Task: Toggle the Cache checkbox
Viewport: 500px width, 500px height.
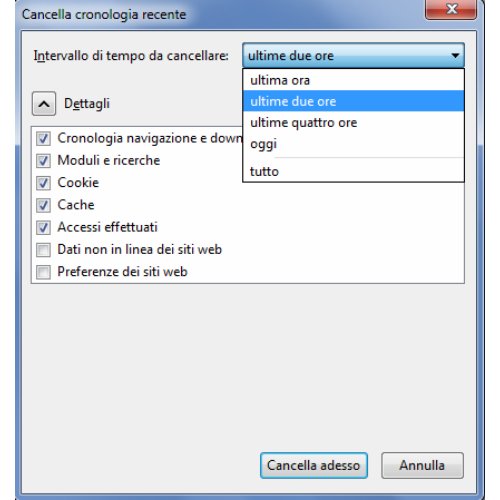Action: coord(43,205)
